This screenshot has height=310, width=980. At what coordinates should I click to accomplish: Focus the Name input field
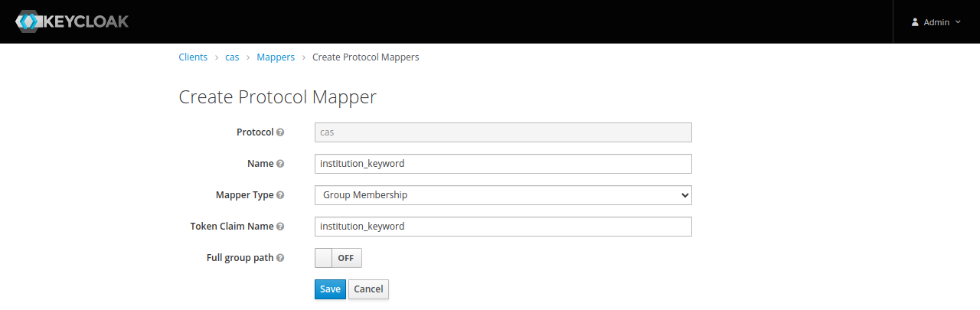(x=503, y=164)
